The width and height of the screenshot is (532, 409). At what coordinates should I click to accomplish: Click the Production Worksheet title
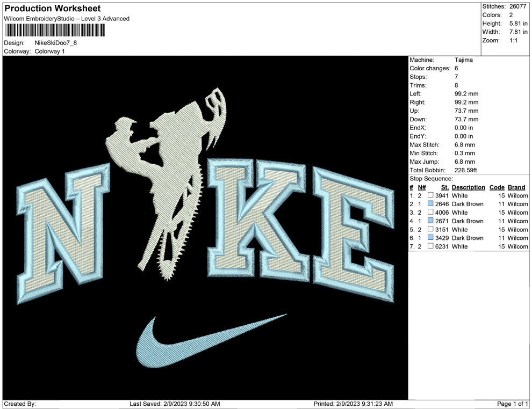tap(53, 8)
